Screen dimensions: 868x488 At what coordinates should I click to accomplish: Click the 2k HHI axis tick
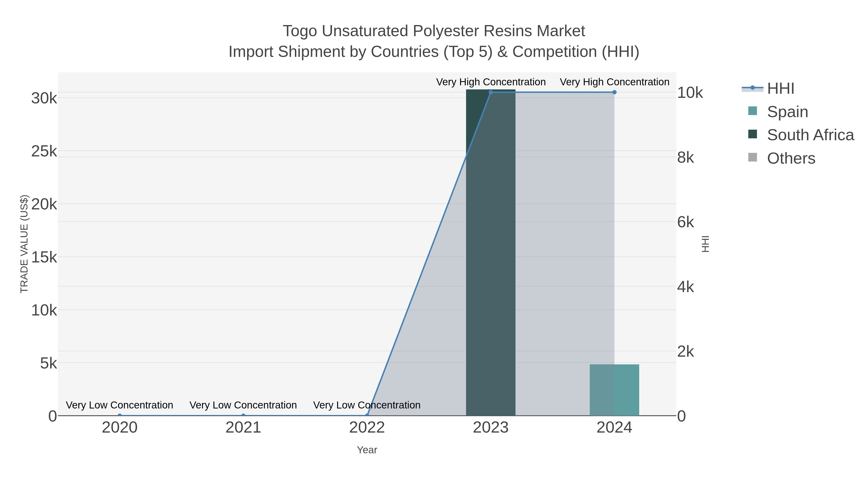pyautogui.click(x=686, y=352)
